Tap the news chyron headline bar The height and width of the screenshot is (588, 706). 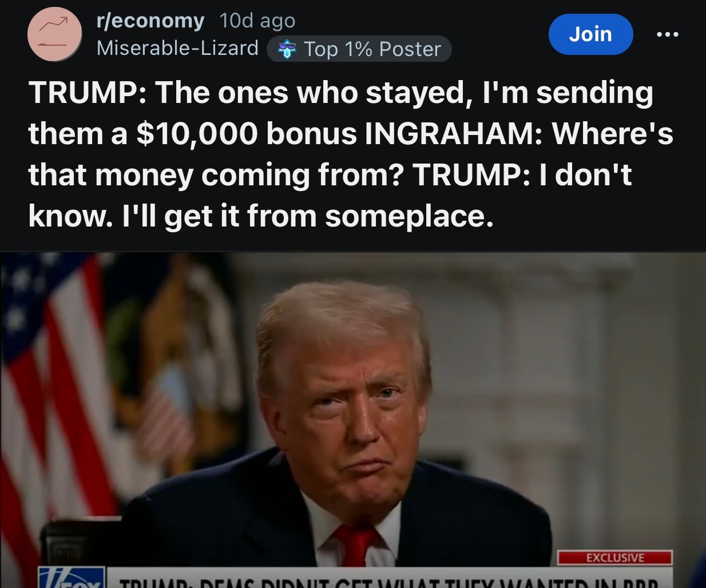click(x=389, y=578)
